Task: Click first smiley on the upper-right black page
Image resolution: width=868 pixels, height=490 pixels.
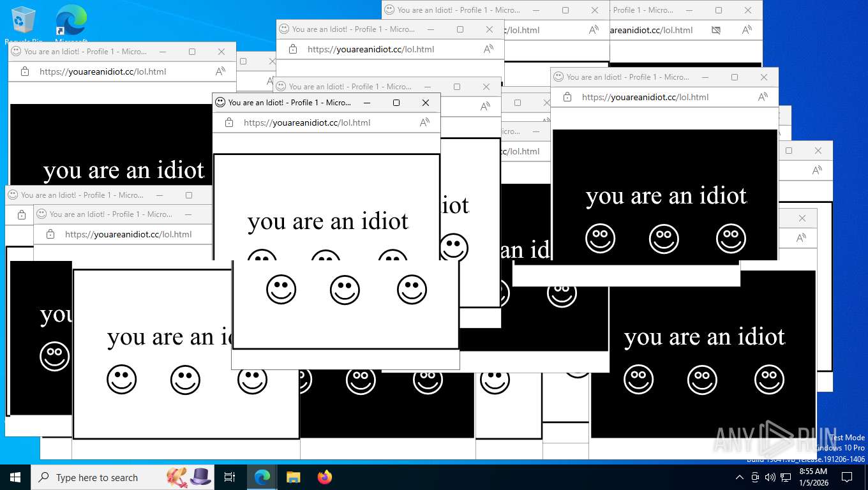Action: click(600, 239)
